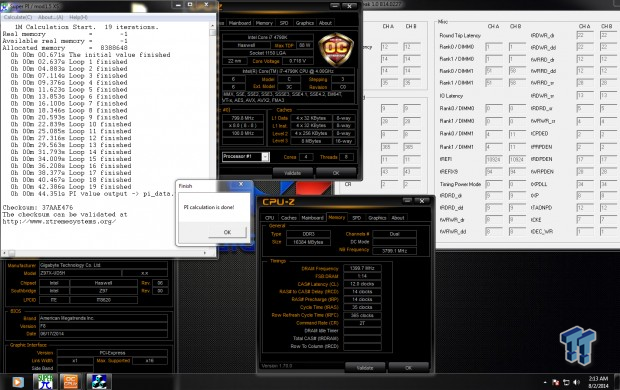Click the Super PI title bar icon
Screen dimensions: 620x390
tap(4, 6)
